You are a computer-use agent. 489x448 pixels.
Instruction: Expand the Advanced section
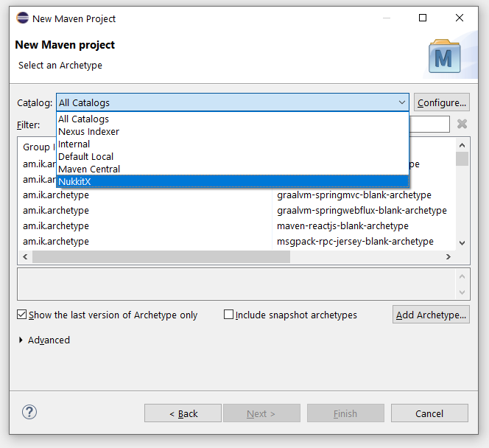pos(21,340)
